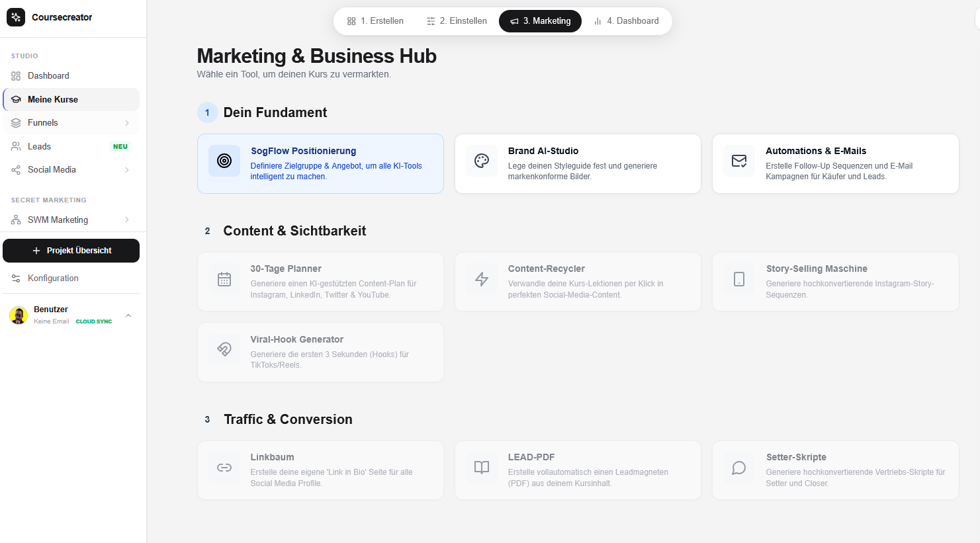Image resolution: width=980 pixels, height=543 pixels.
Task: Expand the Social Media submenu chevron
Action: 127,170
